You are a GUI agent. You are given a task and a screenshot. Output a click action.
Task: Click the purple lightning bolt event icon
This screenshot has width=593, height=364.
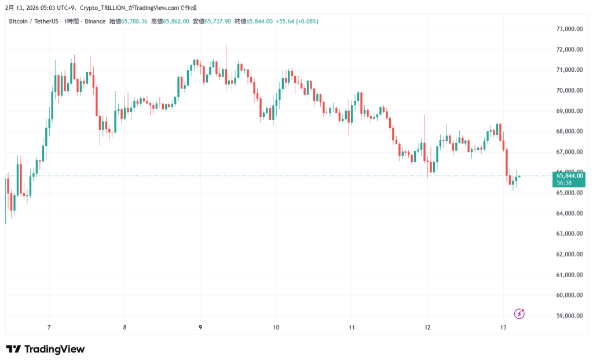pos(519,314)
